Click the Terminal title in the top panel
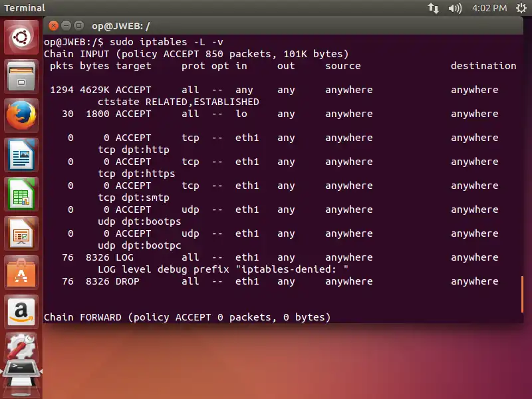 [25, 8]
